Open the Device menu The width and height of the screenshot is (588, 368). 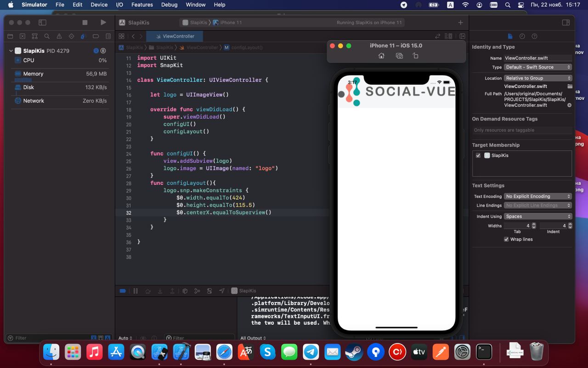[x=99, y=5]
